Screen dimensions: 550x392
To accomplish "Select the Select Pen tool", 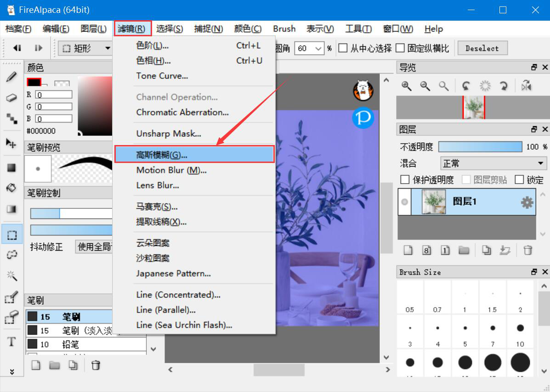I will [x=11, y=297].
